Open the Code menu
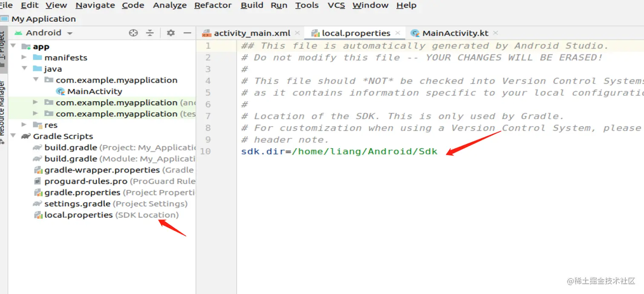The width and height of the screenshot is (644, 294). (x=133, y=5)
